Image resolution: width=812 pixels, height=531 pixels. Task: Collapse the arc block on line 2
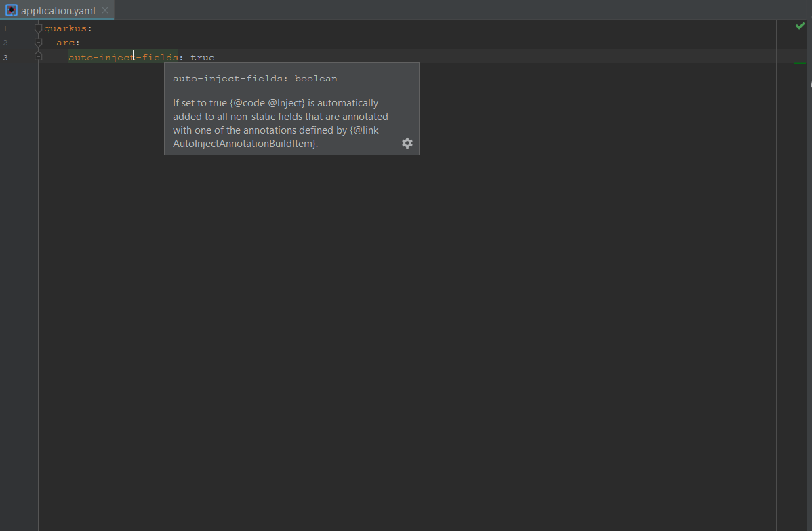pos(39,43)
